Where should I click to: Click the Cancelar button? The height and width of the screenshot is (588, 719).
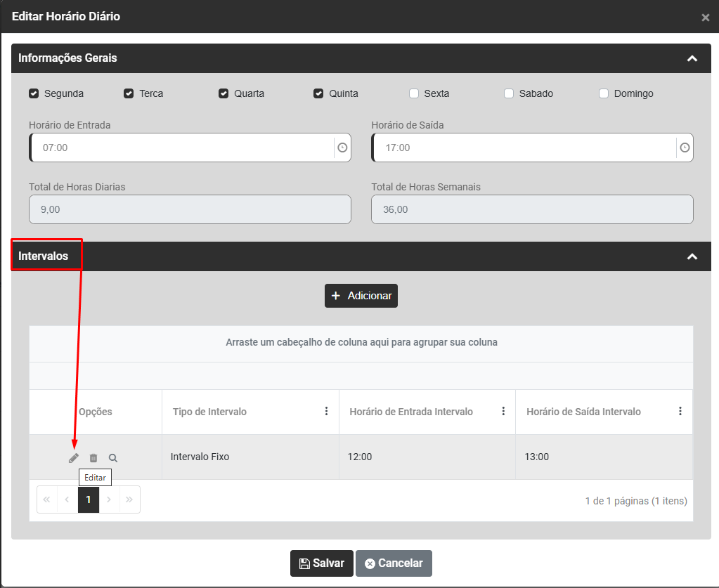click(x=394, y=563)
